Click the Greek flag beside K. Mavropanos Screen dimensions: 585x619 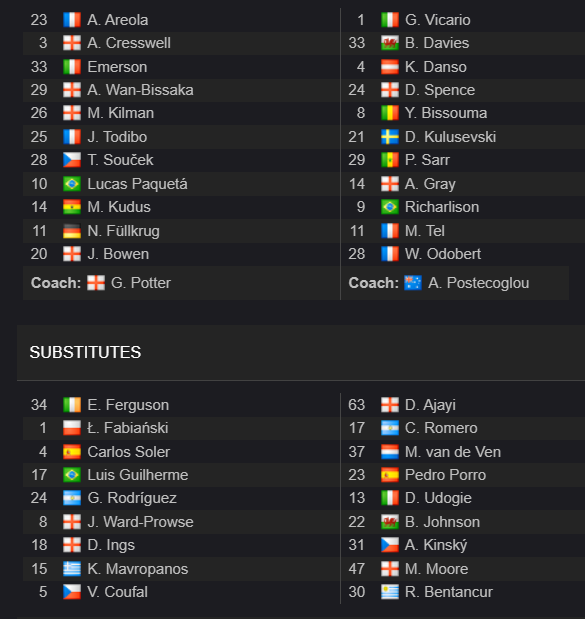coord(72,569)
